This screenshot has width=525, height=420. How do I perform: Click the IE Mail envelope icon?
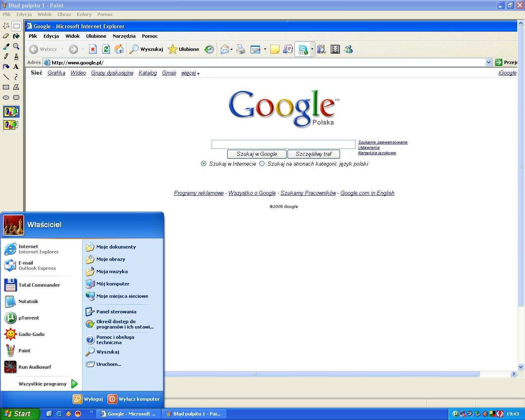(225, 50)
